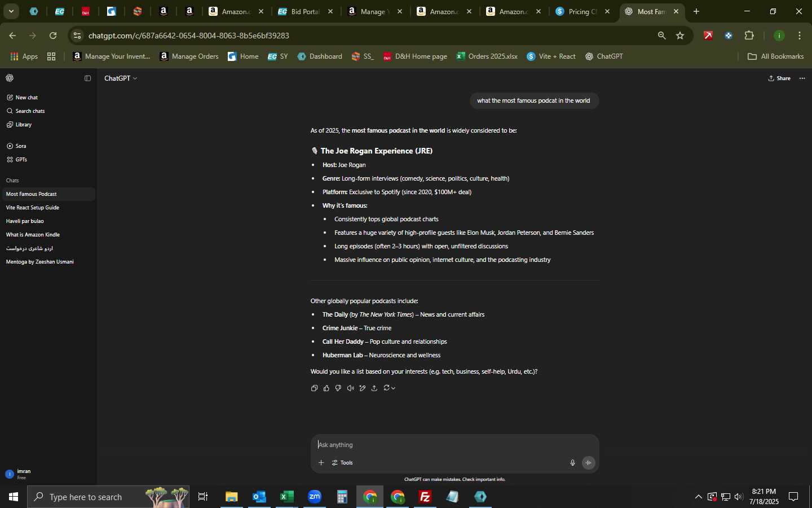Switch to the Bid Portal tab
812x508 pixels.
pos(306,11)
